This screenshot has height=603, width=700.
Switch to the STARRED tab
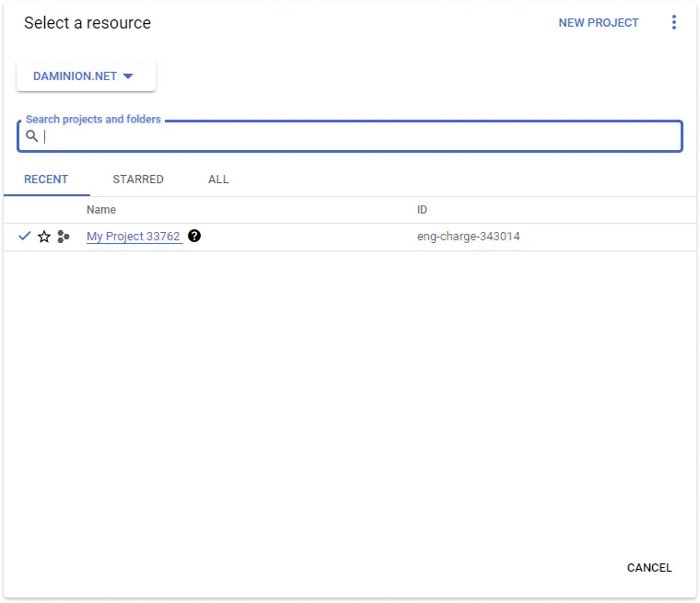(x=138, y=180)
